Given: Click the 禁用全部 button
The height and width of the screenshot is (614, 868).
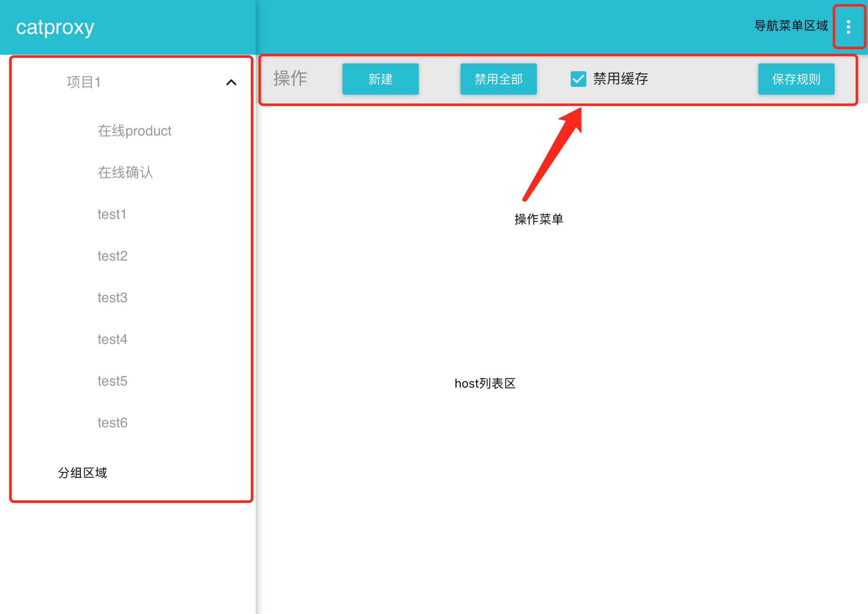Looking at the screenshot, I should (498, 79).
